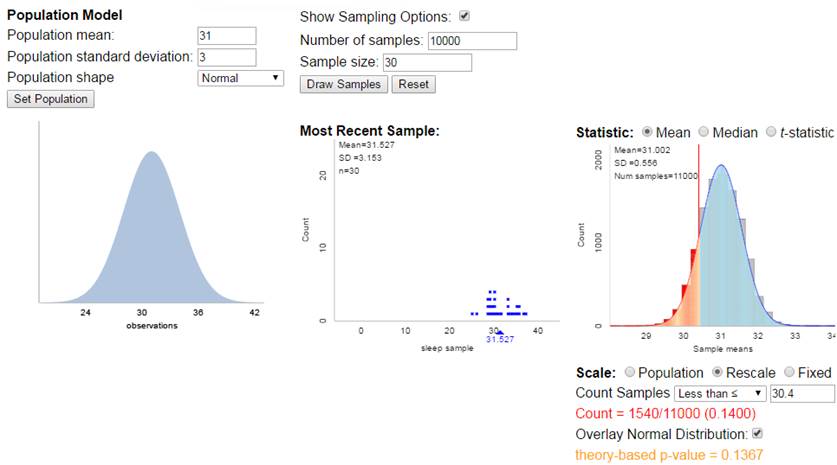
Task: Click Count Samples value field showing 30.4
Action: (802, 393)
